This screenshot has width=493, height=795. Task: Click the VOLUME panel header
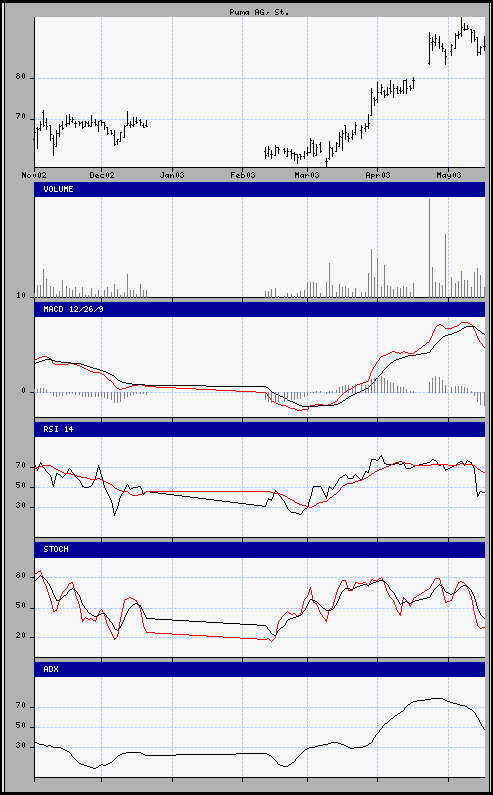[260, 189]
